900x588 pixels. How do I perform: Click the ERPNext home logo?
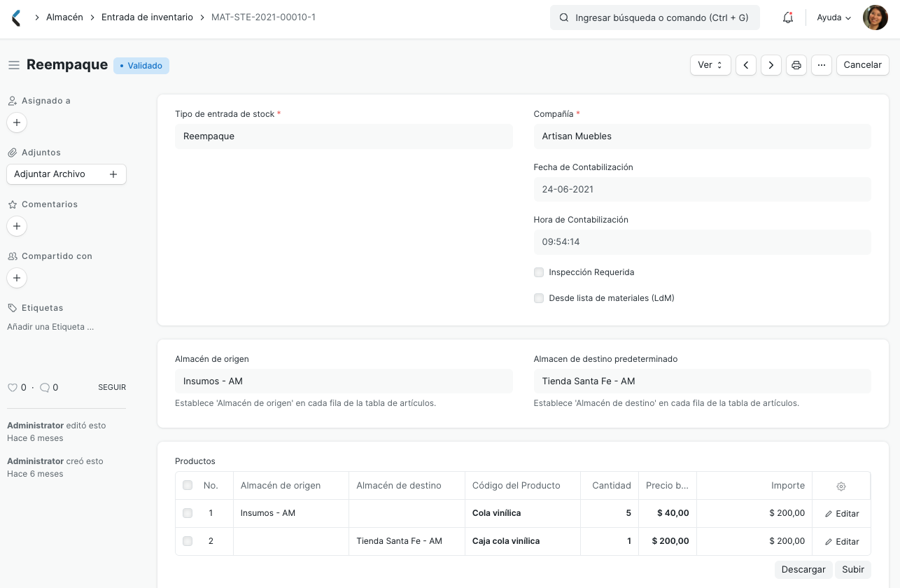pyautogui.click(x=17, y=17)
